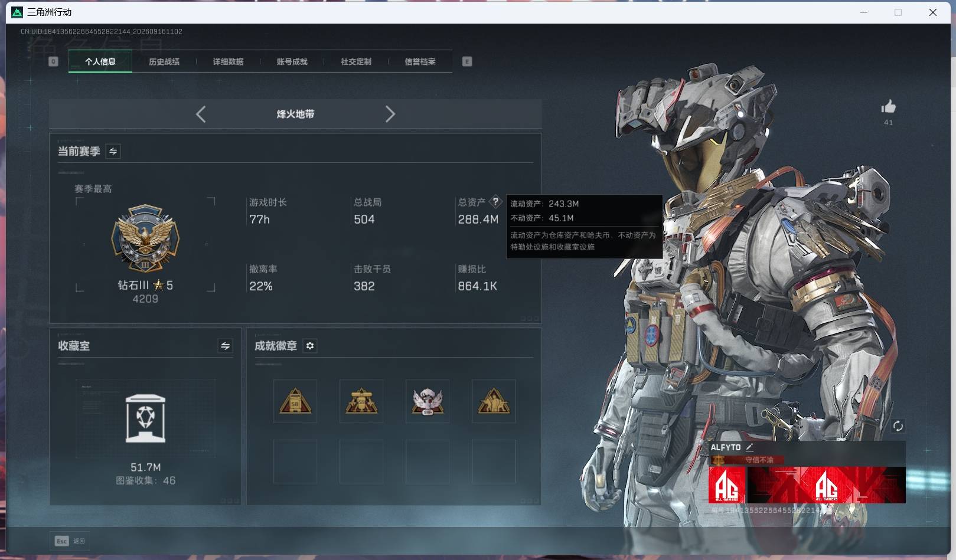Viewport: 956px width, 560px height.
Task: Open the 信誉档案 tab
Action: click(420, 61)
